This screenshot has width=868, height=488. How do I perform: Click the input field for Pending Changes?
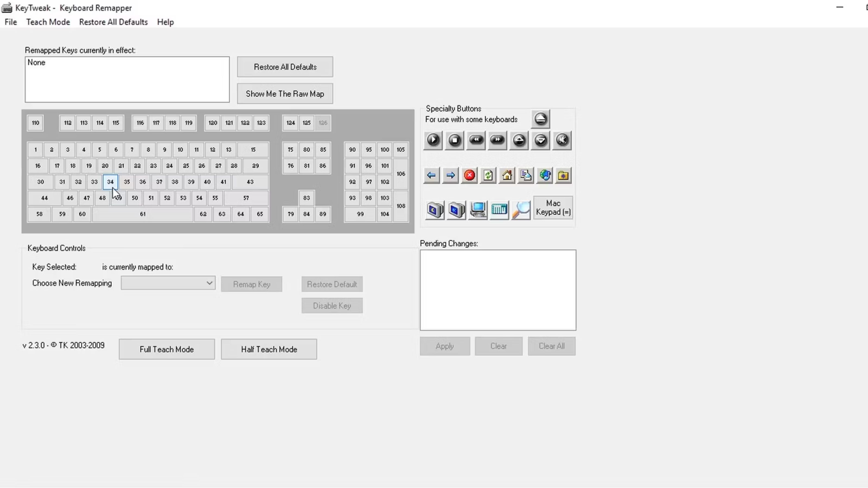coord(498,290)
